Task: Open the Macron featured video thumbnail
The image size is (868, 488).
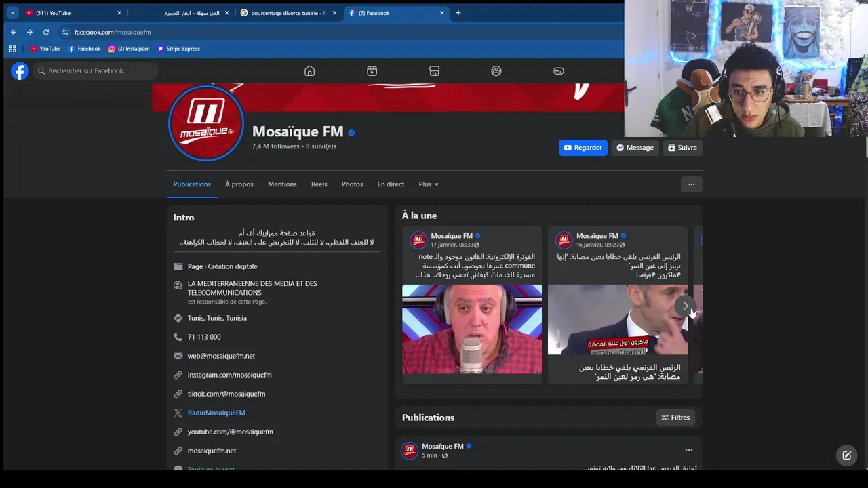Action: click(618, 320)
